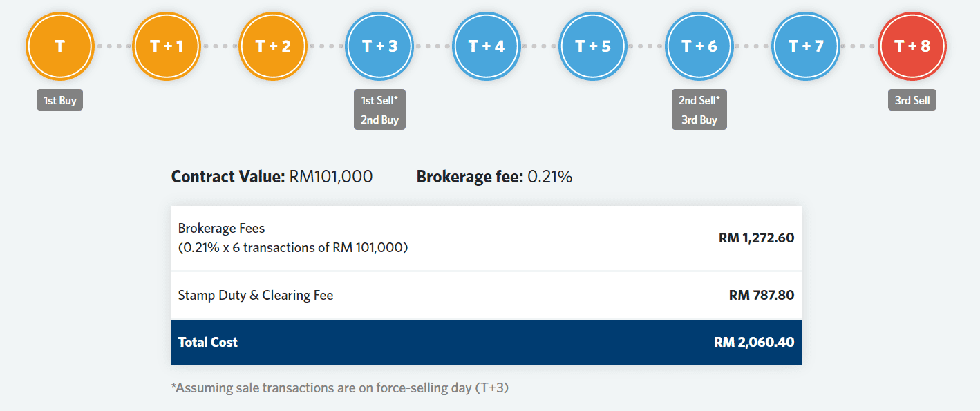Select the 3rd Buy tag
The height and width of the screenshot is (411, 980).
[699, 120]
